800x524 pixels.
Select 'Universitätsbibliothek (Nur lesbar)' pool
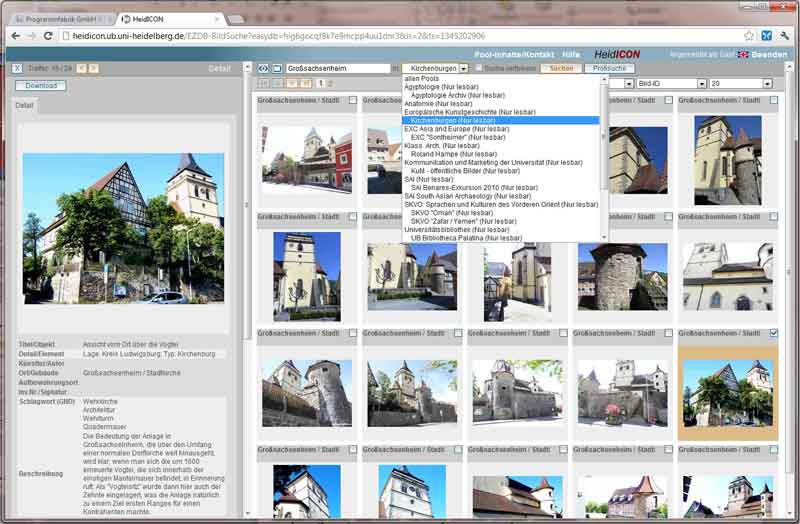coord(457,230)
